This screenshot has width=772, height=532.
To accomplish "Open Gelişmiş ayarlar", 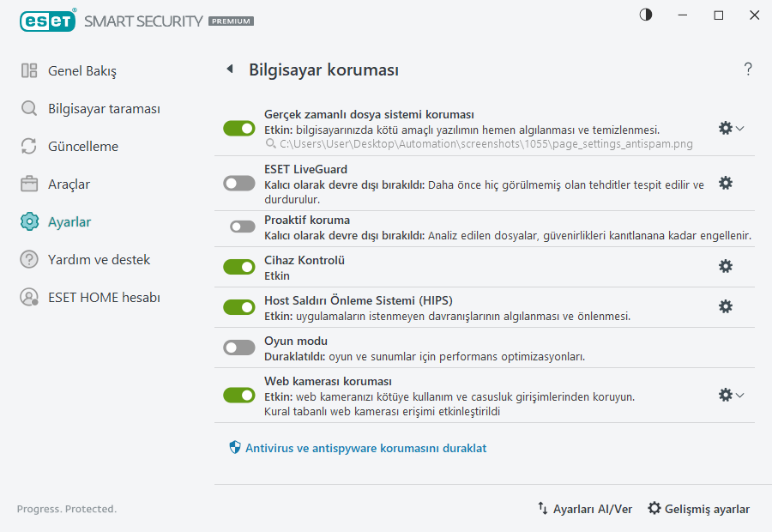I will pos(698,509).
